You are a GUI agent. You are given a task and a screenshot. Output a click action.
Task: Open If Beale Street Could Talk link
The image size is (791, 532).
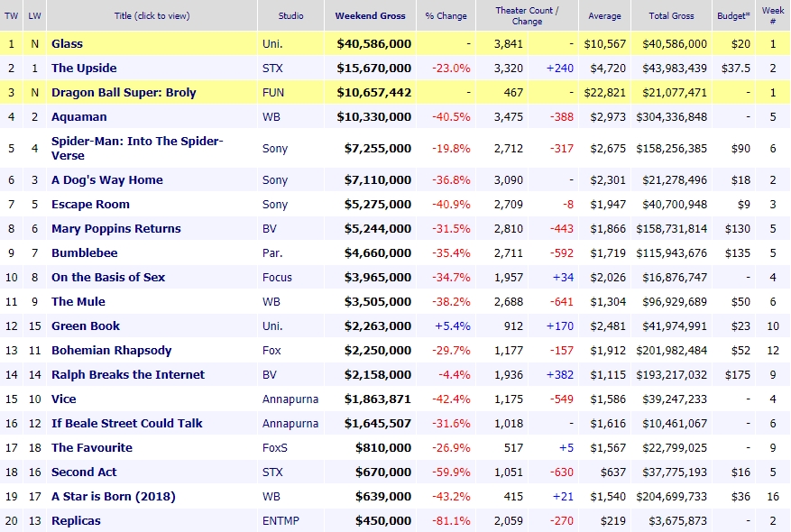pos(126,423)
